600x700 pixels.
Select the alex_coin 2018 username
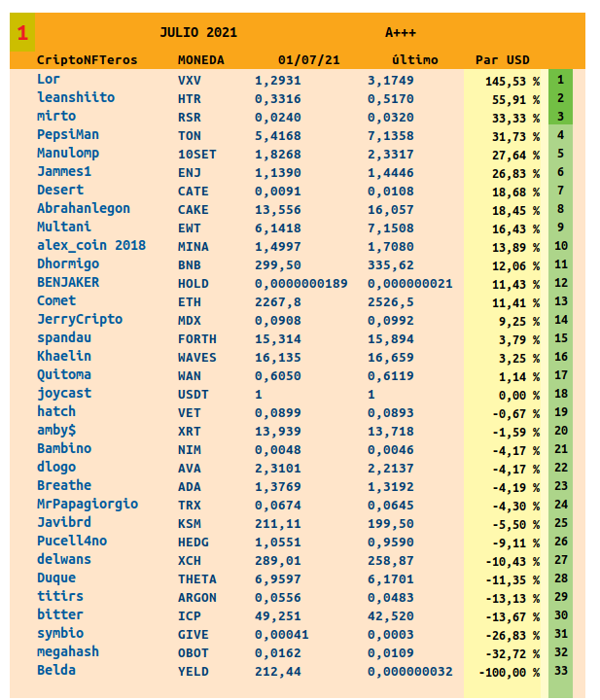[91, 245]
